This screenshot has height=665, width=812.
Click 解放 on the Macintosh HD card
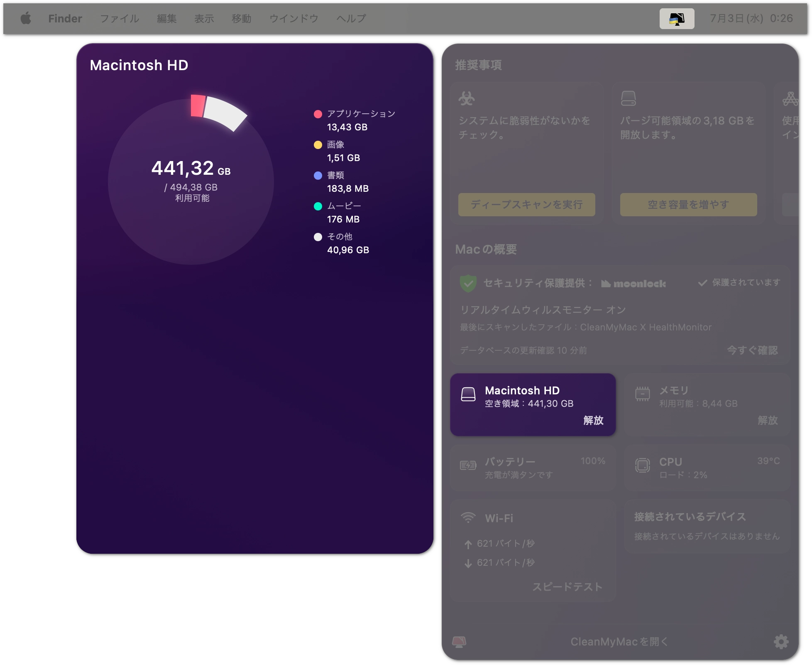(593, 421)
